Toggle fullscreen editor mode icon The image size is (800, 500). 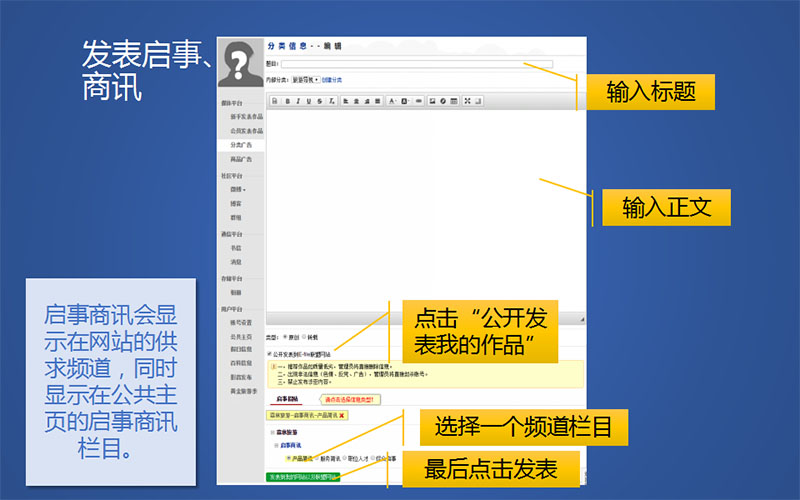pos(468,101)
